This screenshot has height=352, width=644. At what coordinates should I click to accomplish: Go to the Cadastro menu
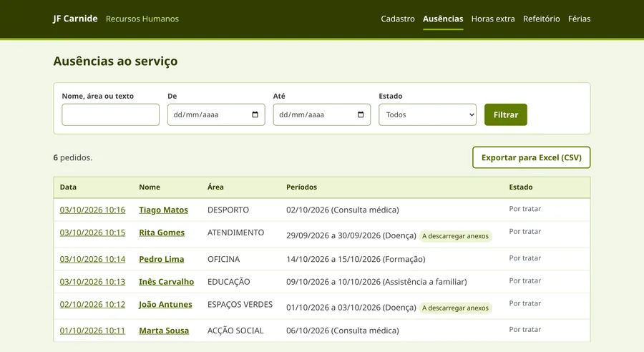(x=398, y=19)
